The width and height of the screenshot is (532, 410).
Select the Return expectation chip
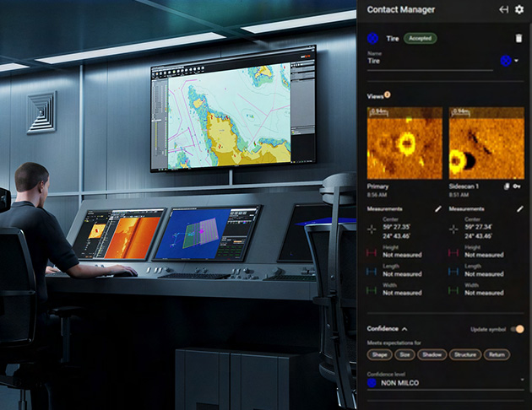tap(497, 354)
